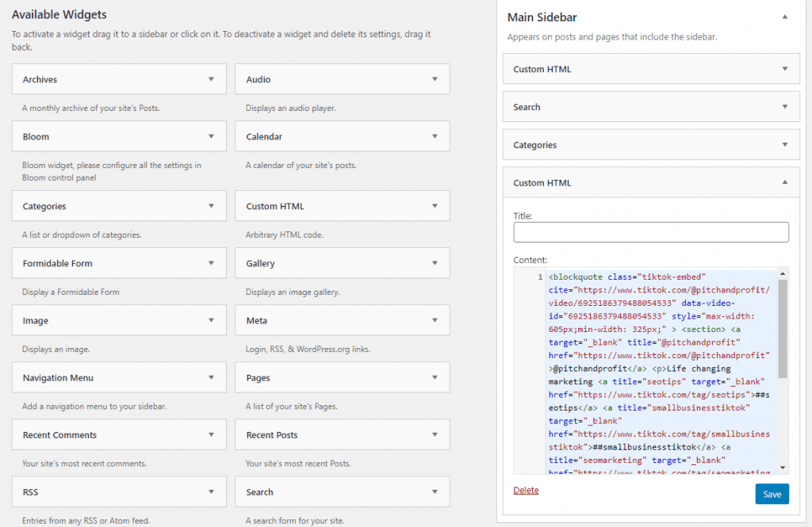Expand the Archives widget arrow
Image resolution: width=812 pixels, height=527 pixels.
coord(211,79)
